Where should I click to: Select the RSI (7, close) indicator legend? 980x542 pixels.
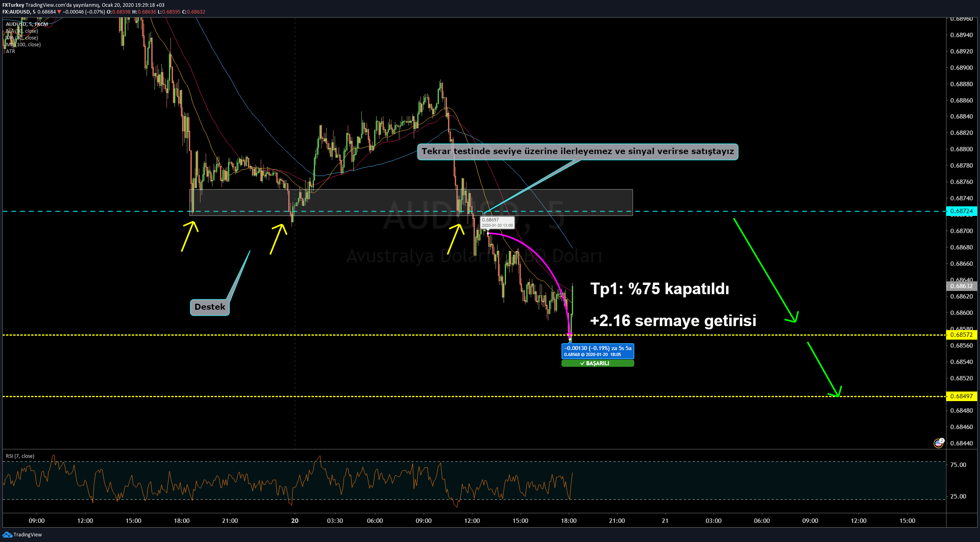[20, 456]
